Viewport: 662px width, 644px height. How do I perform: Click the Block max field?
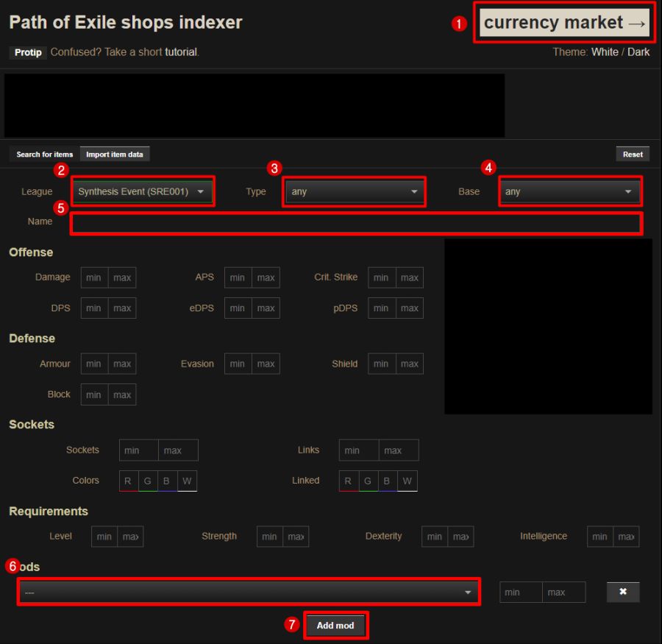click(x=122, y=394)
